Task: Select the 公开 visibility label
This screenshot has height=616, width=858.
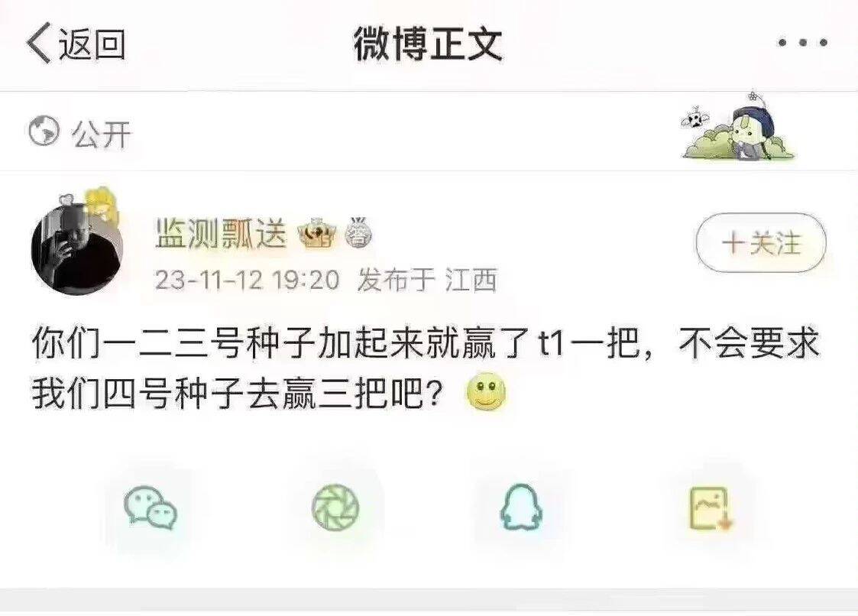Action: [x=101, y=134]
